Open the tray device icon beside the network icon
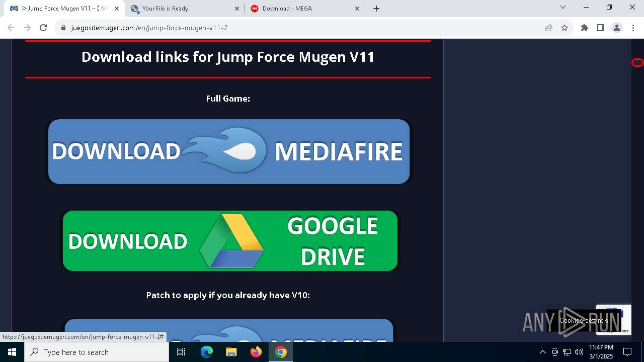This screenshot has width=644, height=362. coord(555,352)
